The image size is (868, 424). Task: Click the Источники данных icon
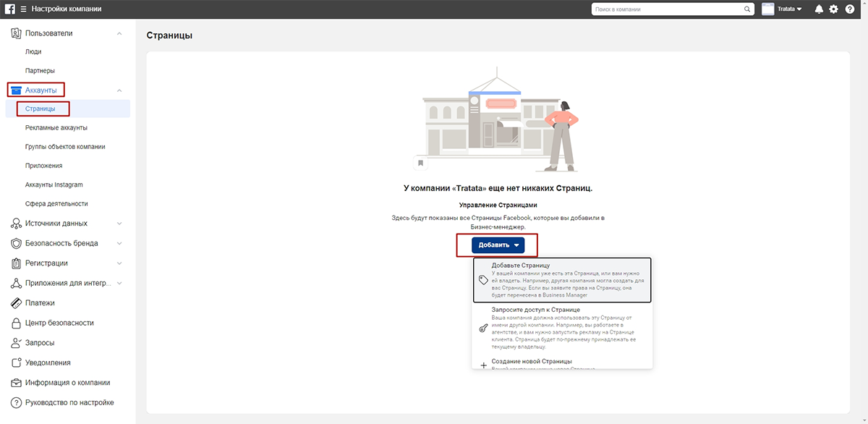16,224
